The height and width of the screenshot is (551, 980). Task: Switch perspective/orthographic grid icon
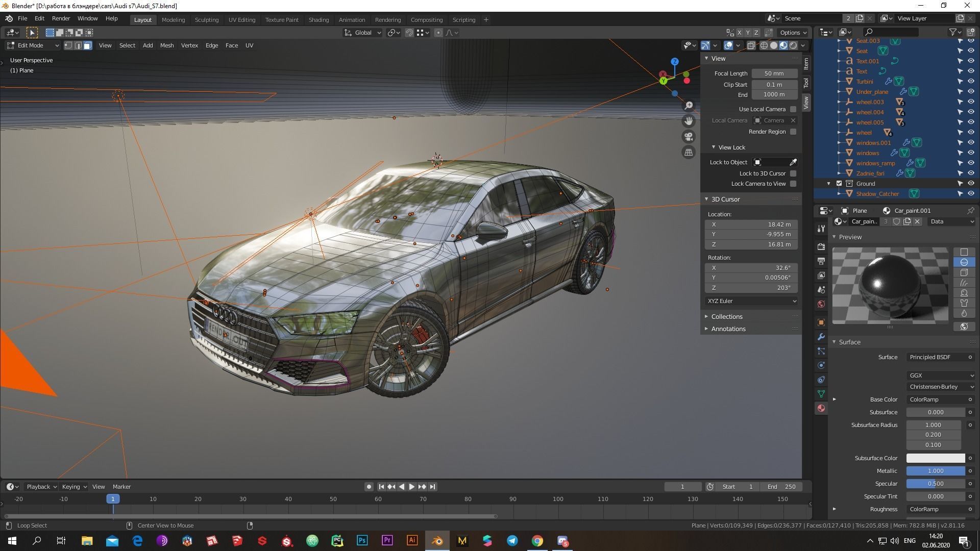[x=689, y=152]
